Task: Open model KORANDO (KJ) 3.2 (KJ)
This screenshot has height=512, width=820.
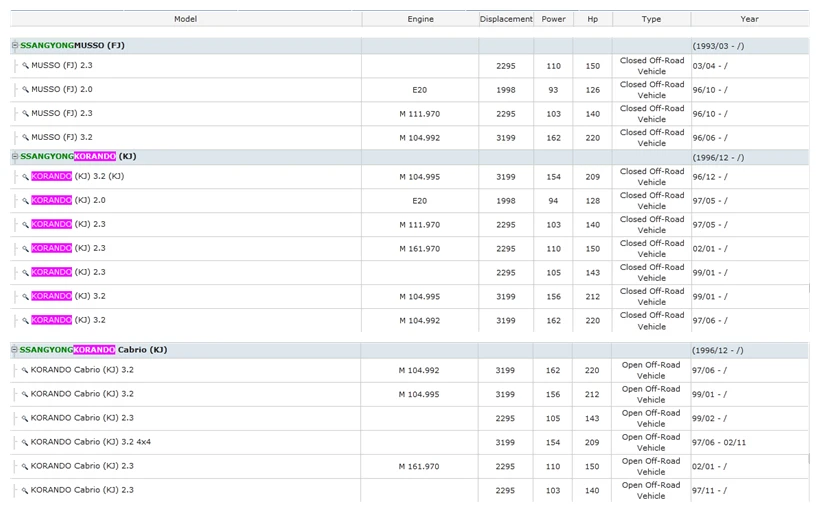Action: (77, 176)
